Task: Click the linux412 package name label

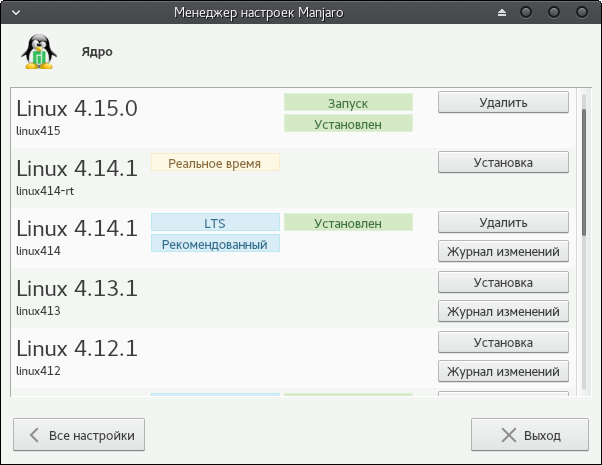Action: coord(39,371)
